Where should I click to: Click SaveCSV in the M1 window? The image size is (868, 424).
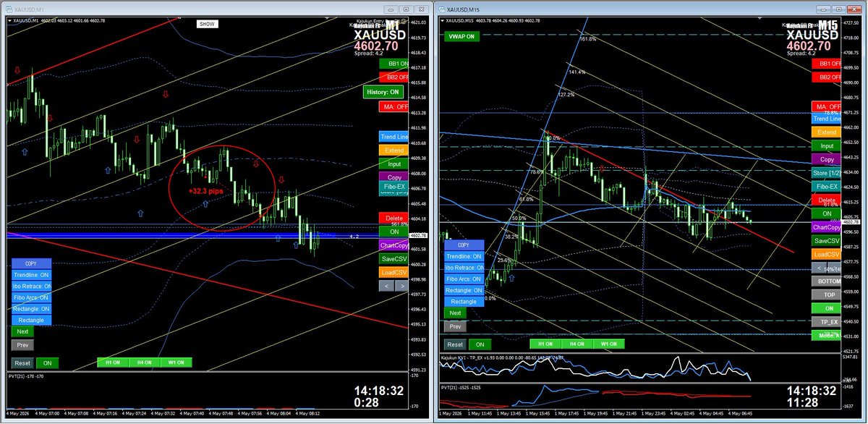[393, 259]
